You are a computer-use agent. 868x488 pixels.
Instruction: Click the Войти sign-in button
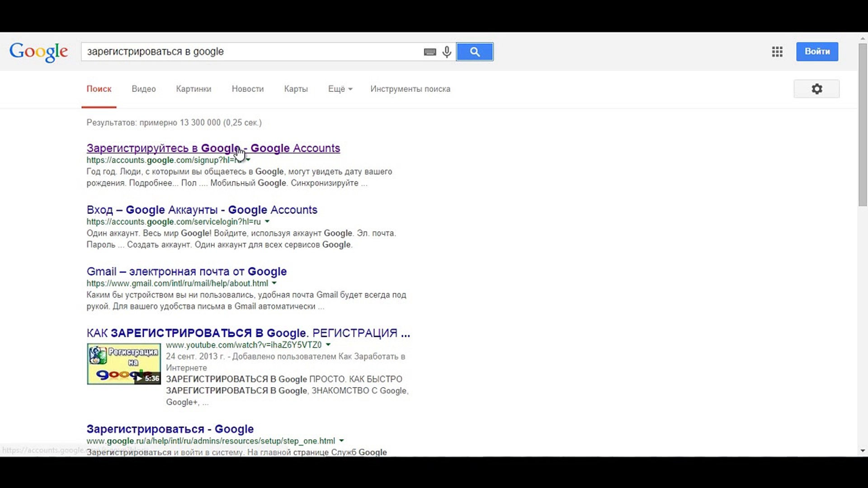point(817,52)
